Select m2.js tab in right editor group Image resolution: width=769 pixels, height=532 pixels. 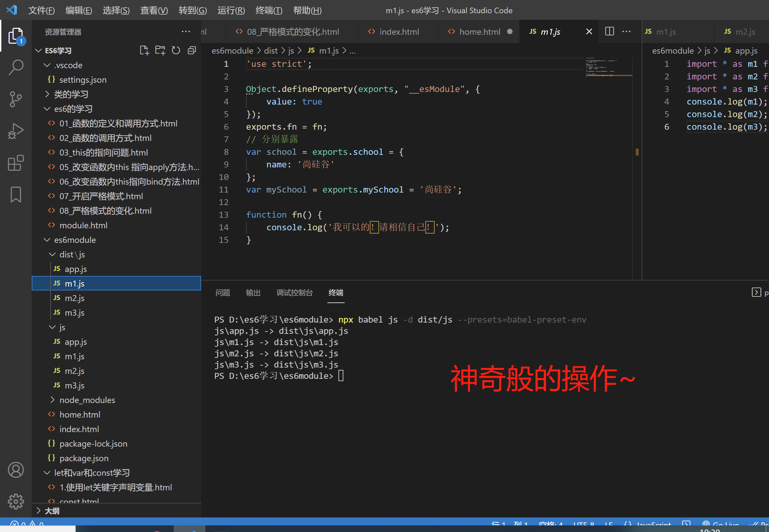(742, 32)
